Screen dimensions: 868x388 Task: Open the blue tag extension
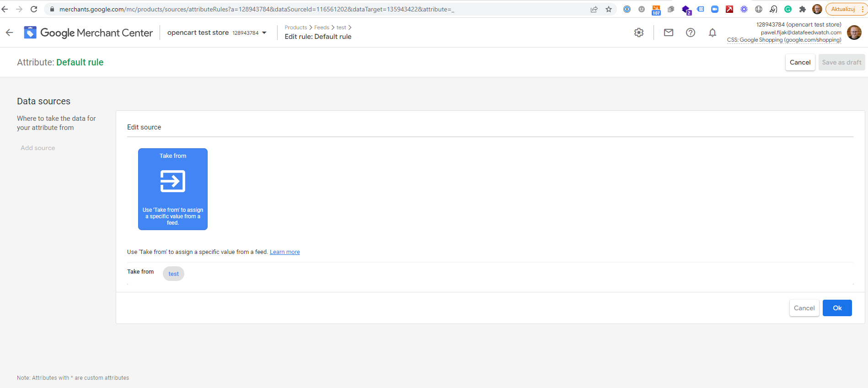coord(700,9)
